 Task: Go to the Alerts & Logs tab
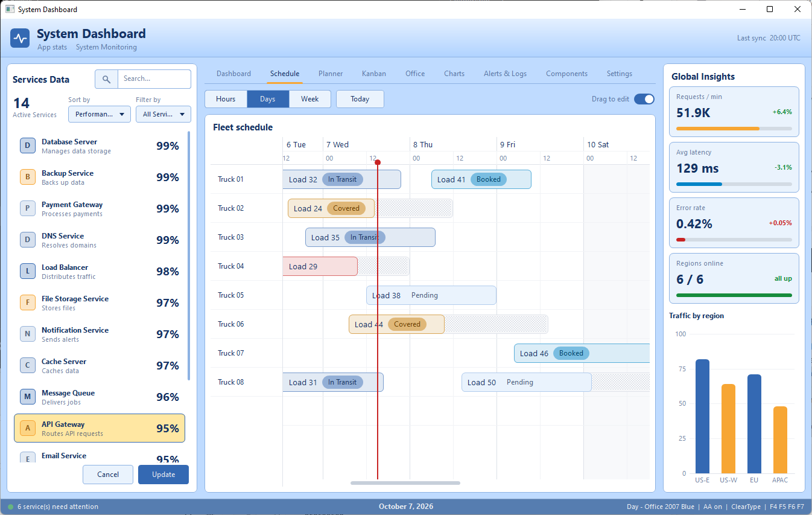click(506, 74)
